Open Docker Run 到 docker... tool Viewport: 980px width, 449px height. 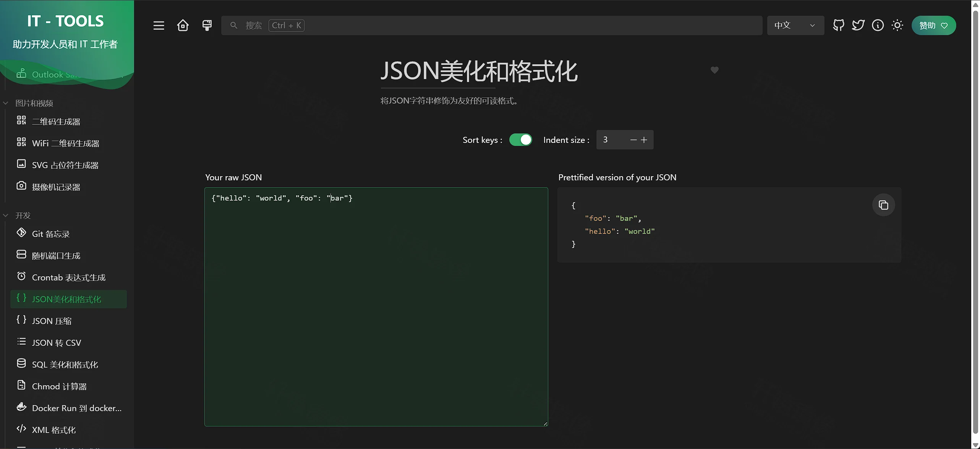69,408
